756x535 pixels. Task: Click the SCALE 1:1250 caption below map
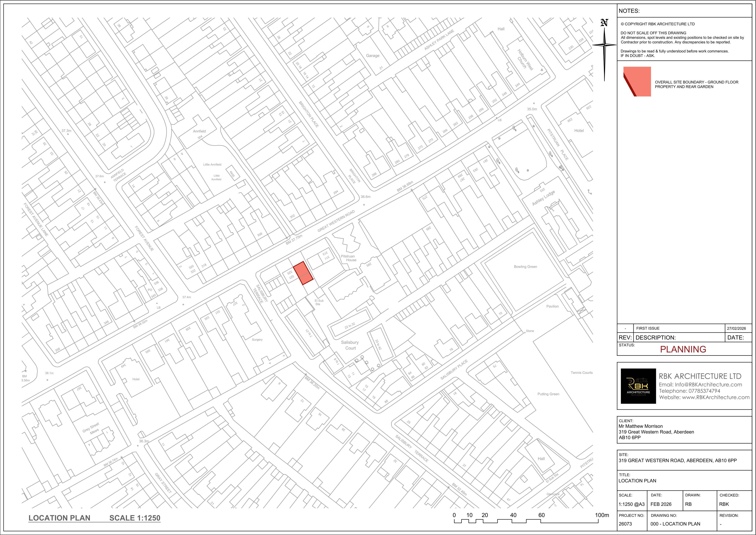click(135, 518)
